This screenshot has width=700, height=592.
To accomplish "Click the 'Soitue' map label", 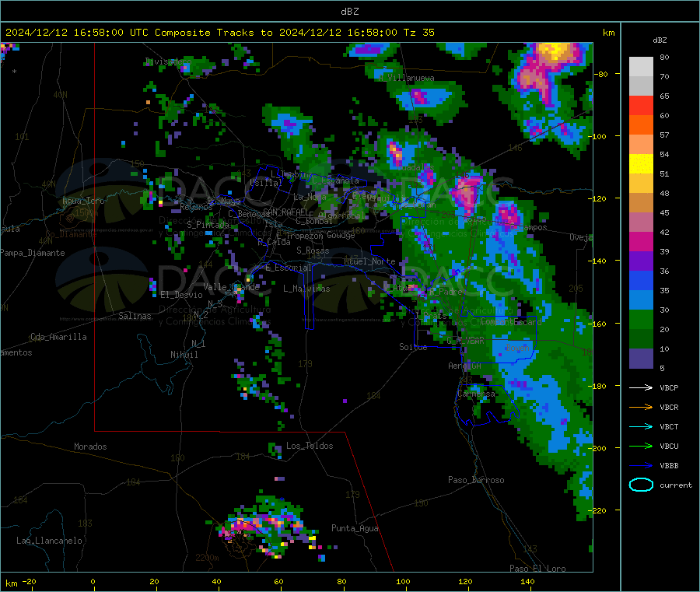I will (413, 346).
